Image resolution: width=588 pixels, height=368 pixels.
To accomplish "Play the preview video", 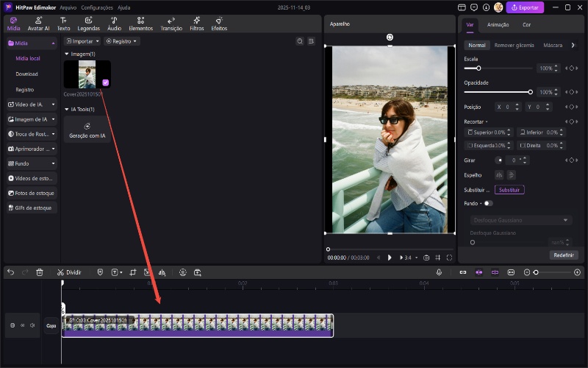I will point(390,258).
